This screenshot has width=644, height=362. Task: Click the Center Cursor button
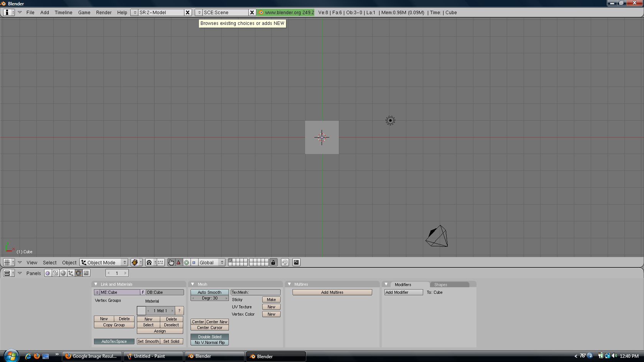[210, 328]
